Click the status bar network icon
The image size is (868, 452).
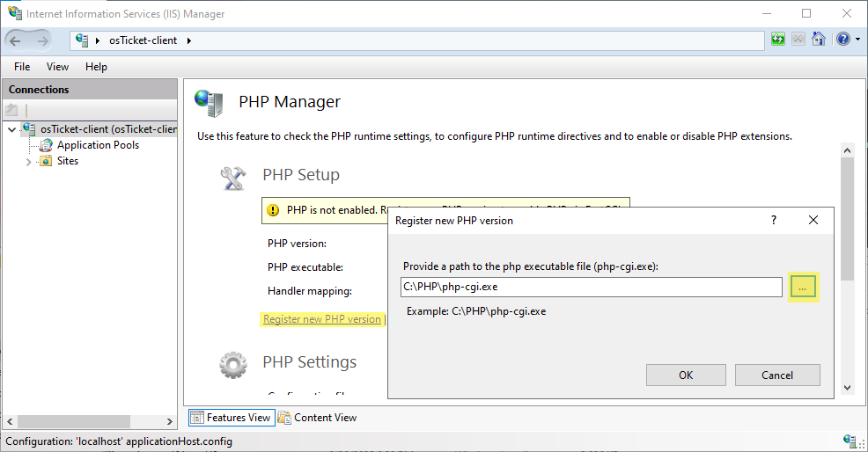[x=850, y=441]
